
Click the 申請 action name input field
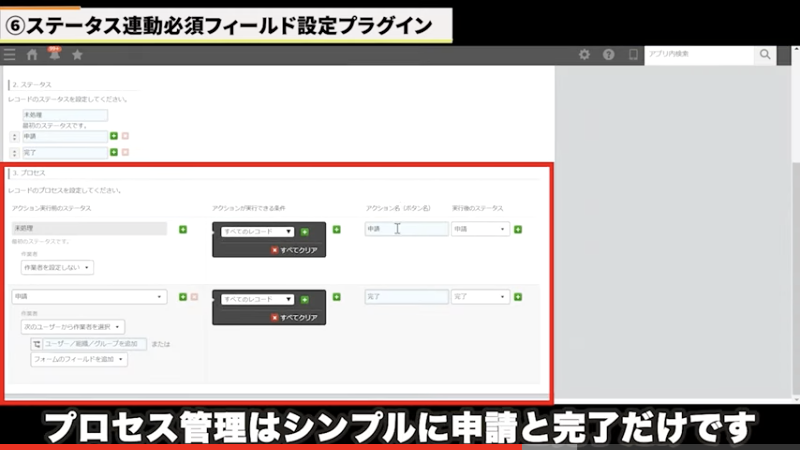click(406, 229)
